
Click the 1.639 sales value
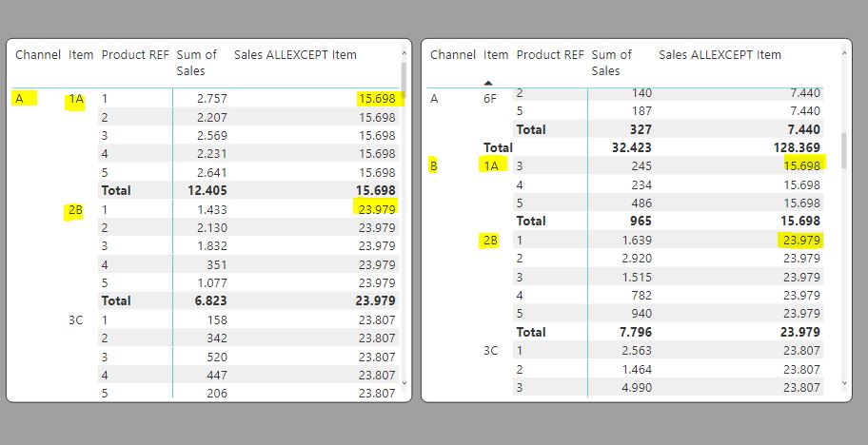(x=637, y=240)
